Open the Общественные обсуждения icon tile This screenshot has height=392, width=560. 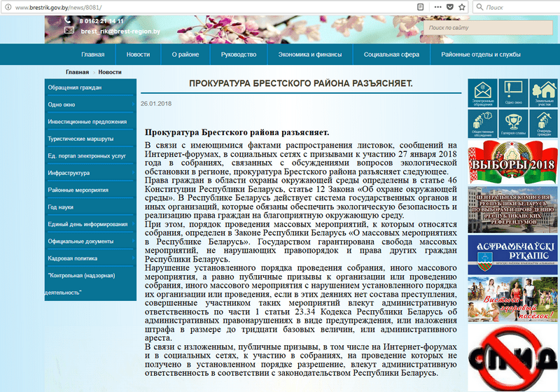482,123
